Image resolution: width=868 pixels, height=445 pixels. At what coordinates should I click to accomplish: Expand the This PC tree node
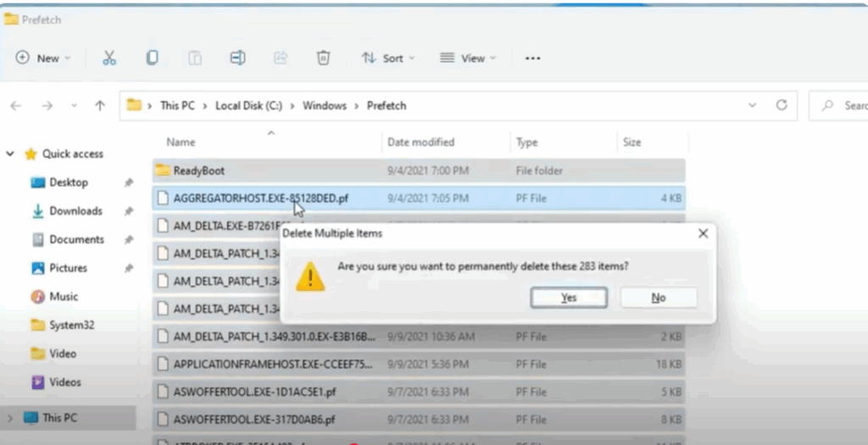coord(10,418)
